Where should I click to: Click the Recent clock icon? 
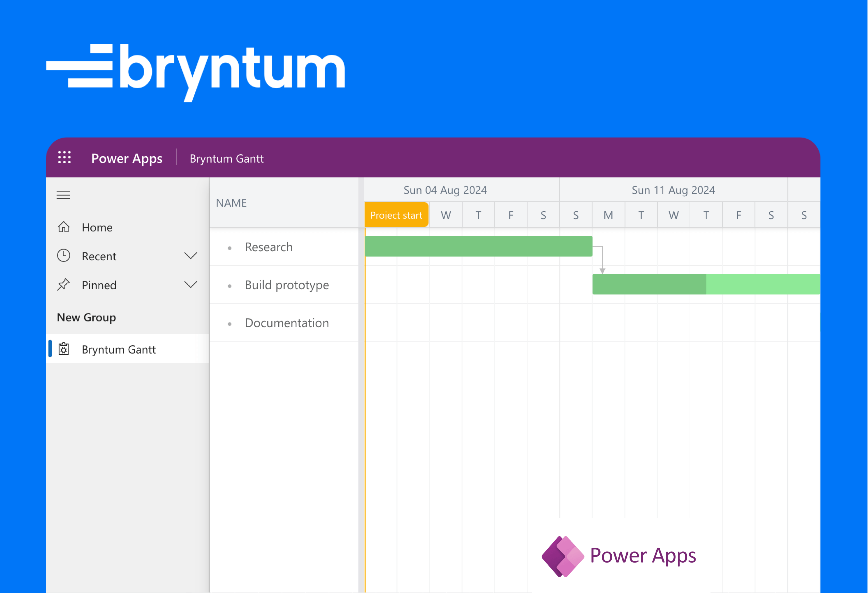64,256
